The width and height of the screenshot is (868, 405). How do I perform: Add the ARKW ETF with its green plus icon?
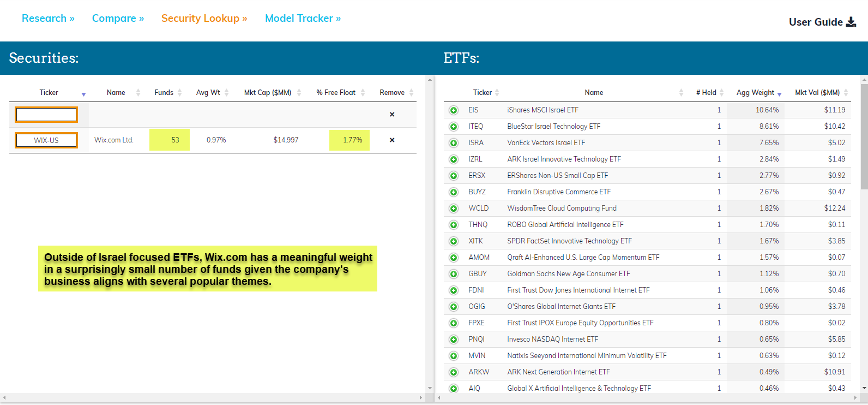(x=454, y=372)
